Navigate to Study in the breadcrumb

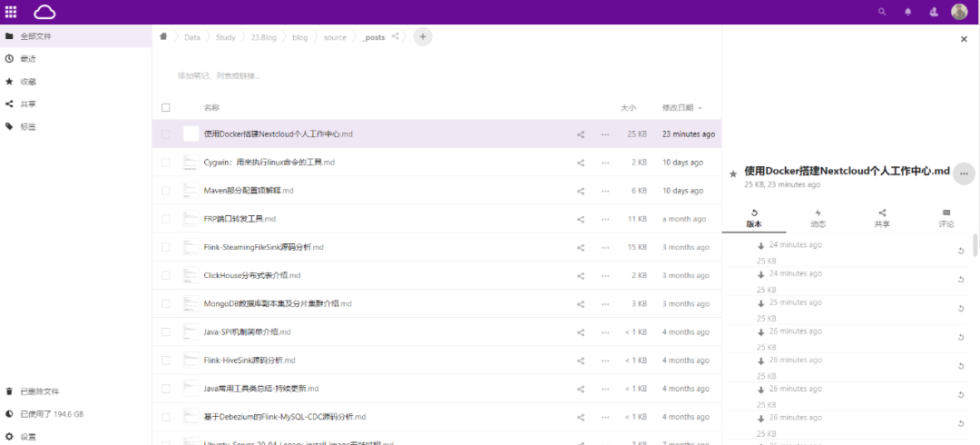[x=226, y=37]
